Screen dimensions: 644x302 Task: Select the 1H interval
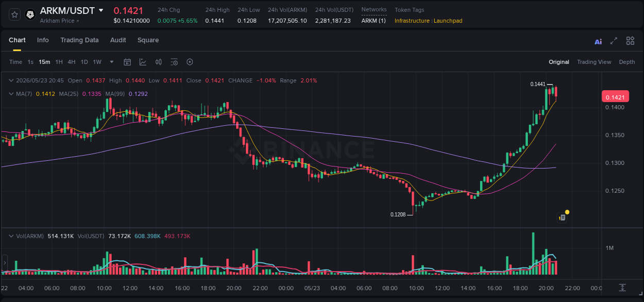pyautogui.click(x=59, y=62)
